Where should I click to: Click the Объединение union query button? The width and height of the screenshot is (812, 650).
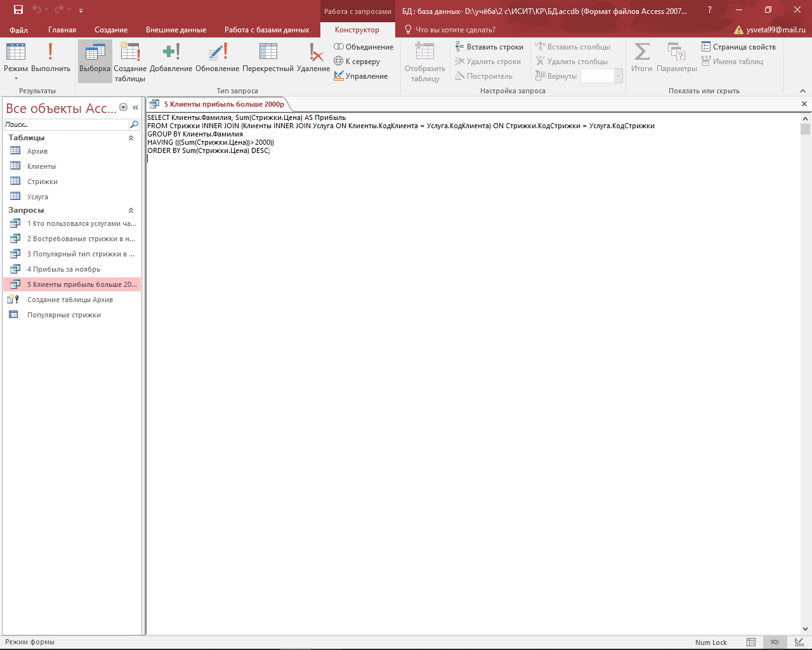pos(364,47)
